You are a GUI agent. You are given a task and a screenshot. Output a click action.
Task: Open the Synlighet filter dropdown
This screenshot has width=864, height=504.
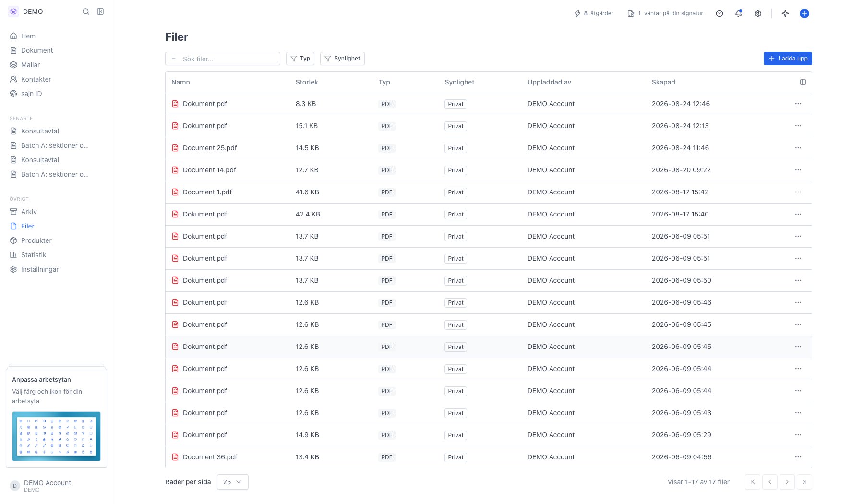tap(342, 59)
